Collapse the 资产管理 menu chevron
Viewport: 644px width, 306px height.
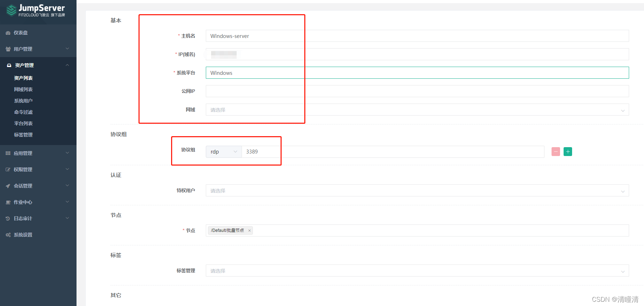pos(67,65)
